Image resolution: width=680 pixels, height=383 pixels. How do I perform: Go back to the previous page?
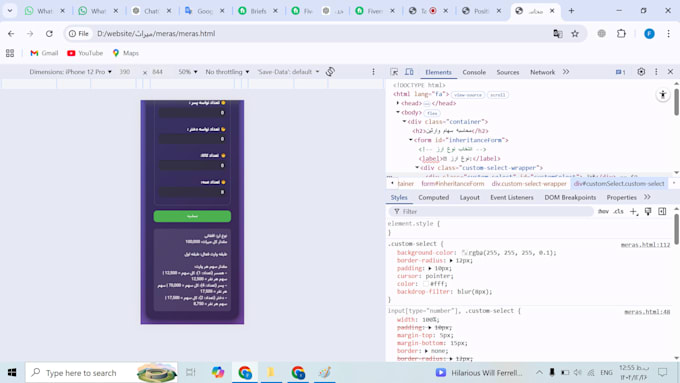pyautogui.click(x=11, y=33)
